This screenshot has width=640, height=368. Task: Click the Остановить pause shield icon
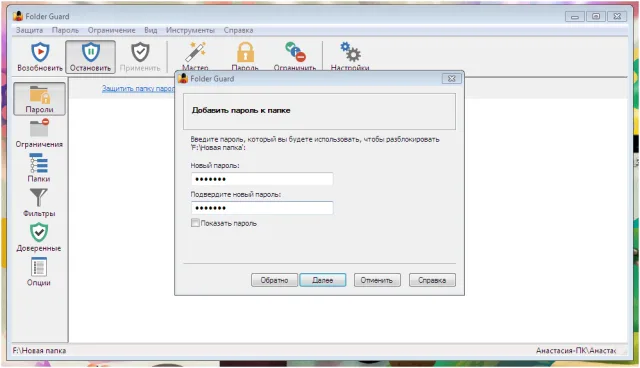pyautogui.click(x=91, y=52)
